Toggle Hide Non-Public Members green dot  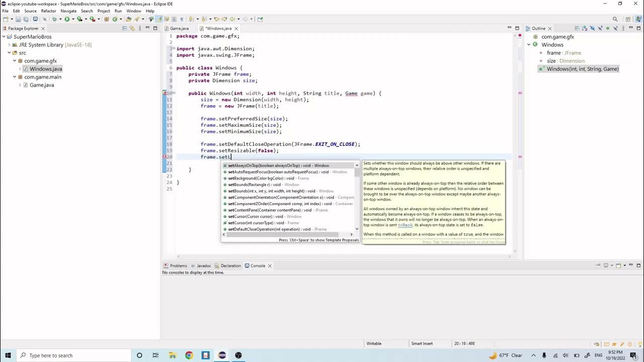click(608, 28)
